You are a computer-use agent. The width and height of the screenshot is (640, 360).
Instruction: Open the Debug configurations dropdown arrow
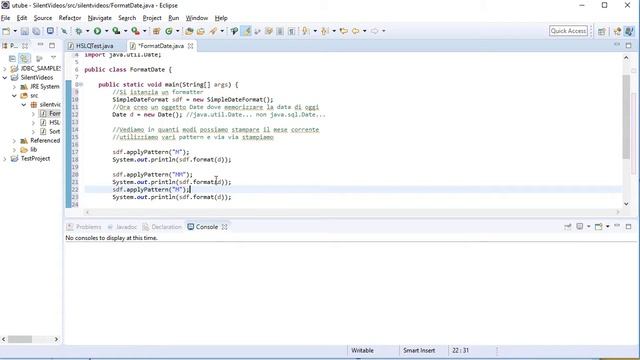tap(87, 31)
